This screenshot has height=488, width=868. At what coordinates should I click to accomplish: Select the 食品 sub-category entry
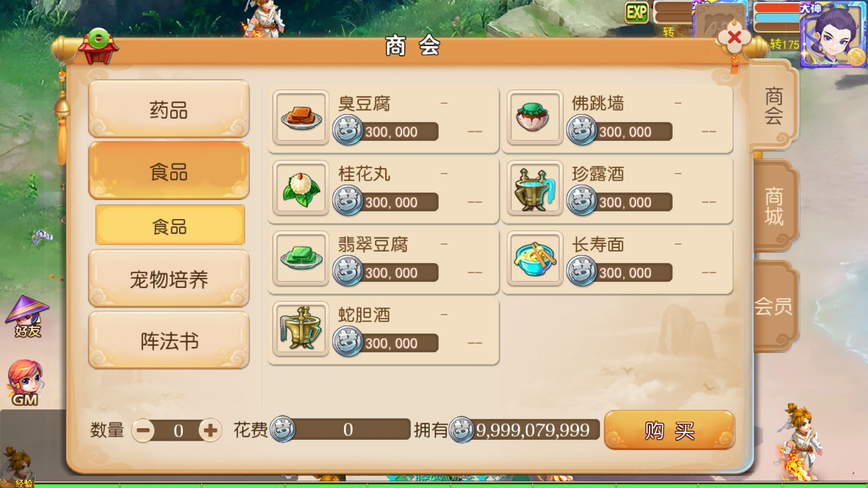click(170, 226)
